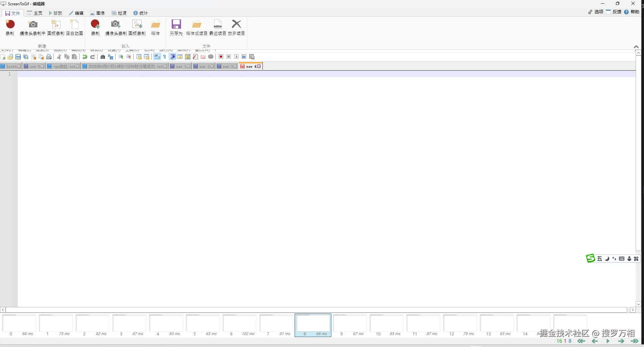644x347 pixels.
Task: Switch to the 播放 ribbon tab
Action: point(55,13)
